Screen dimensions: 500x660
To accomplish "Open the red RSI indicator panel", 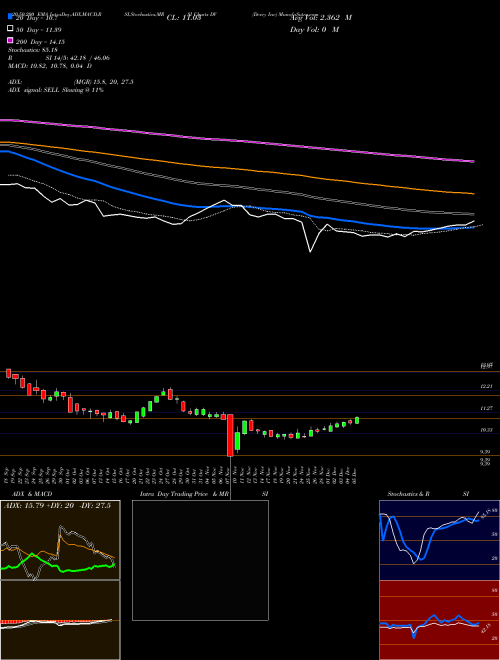I will 439,620.
